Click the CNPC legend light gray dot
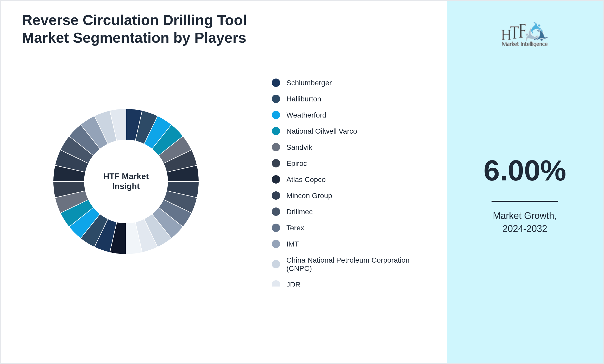 pyautogui.click(x=276, y=264)
